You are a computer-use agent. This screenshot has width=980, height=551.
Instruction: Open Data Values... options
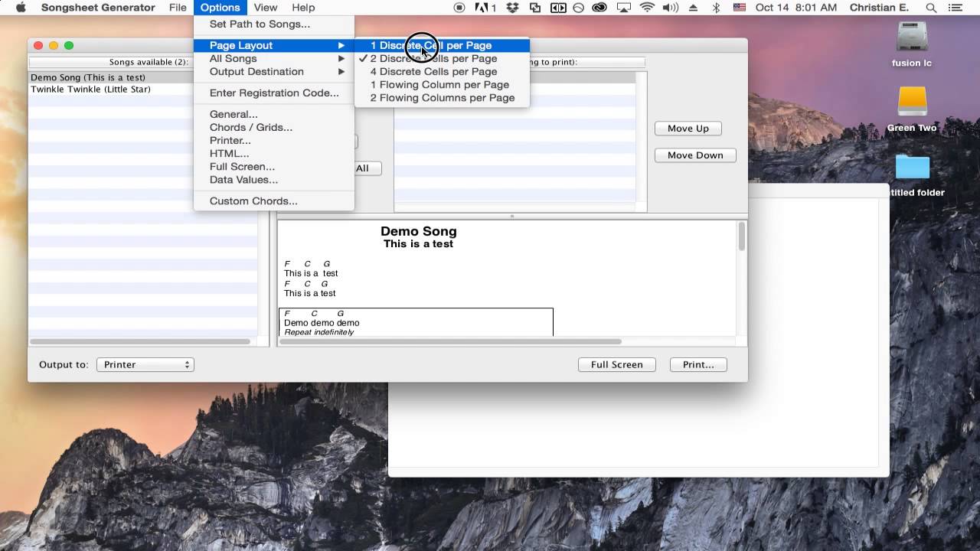[274, 180]
